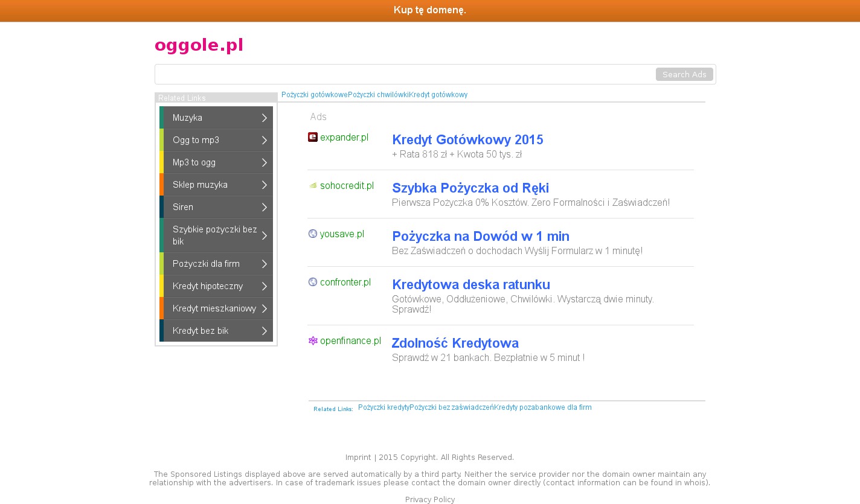Select Sklep muzyka in Related Links
Viewport: 860px width, 504px height.
200,185
